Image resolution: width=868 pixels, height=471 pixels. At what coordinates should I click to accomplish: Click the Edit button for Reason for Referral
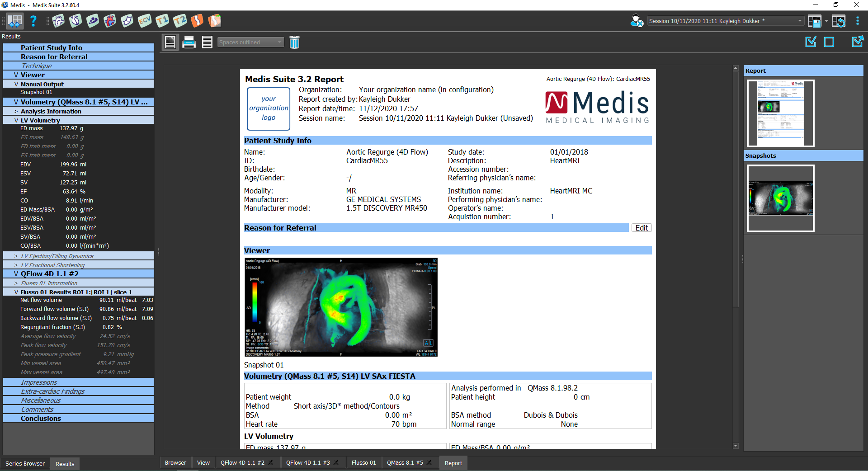click(641, 228)
